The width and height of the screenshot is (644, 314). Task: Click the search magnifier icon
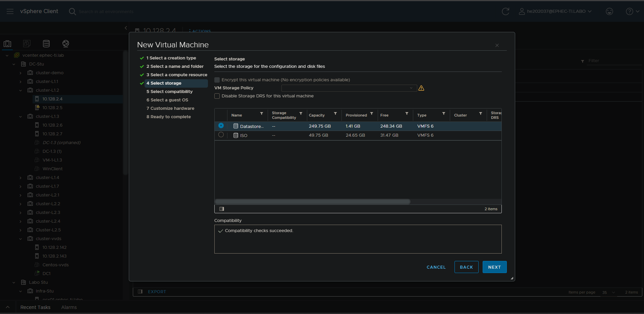pyautogui.click(x=72, y=11)
